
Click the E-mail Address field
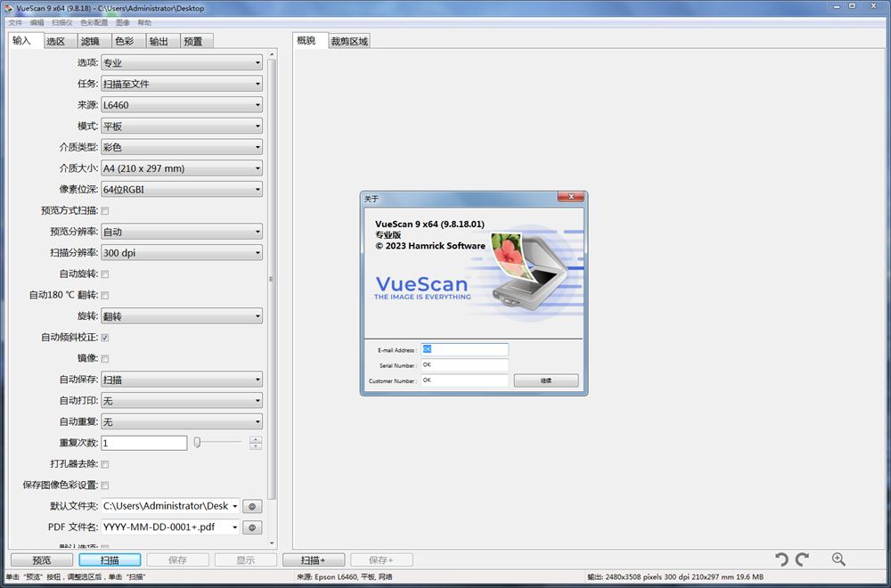click(465, 349)
